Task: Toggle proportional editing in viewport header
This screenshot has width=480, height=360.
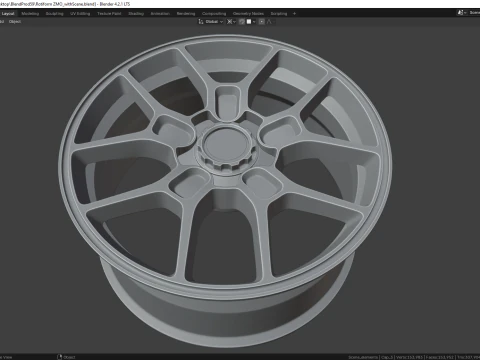Action: (262, 22)
